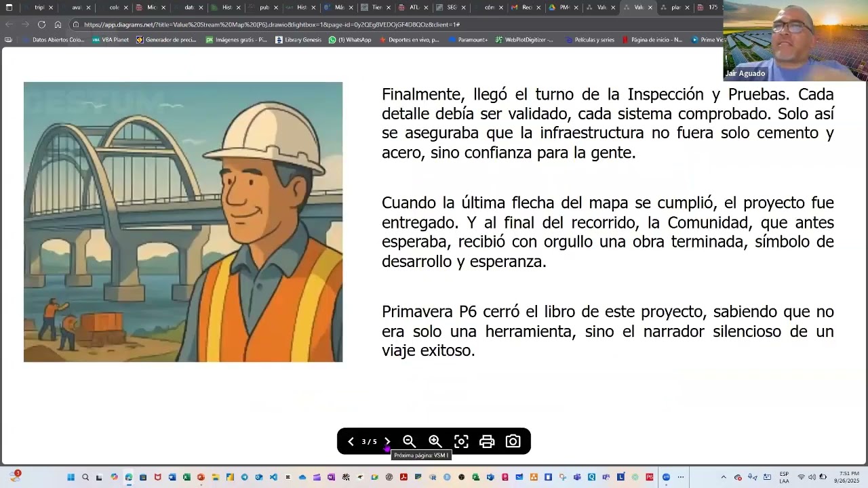Viewport: 868px width, 488px height.
Task: Go to the previous page in lightbox toolbar
Action: point(351,441)
